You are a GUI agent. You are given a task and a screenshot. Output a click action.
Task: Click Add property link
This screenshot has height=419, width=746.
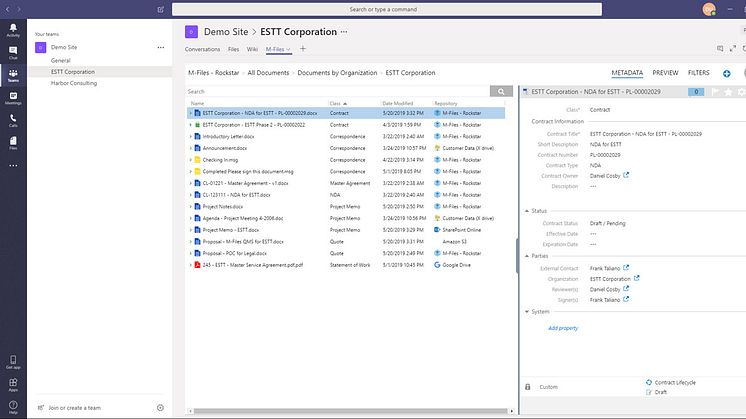[x=563, y=328]
